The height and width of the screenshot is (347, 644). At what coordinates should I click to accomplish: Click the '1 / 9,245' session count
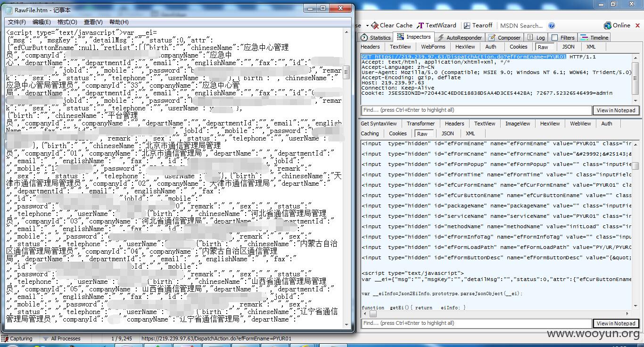point(122,339)
